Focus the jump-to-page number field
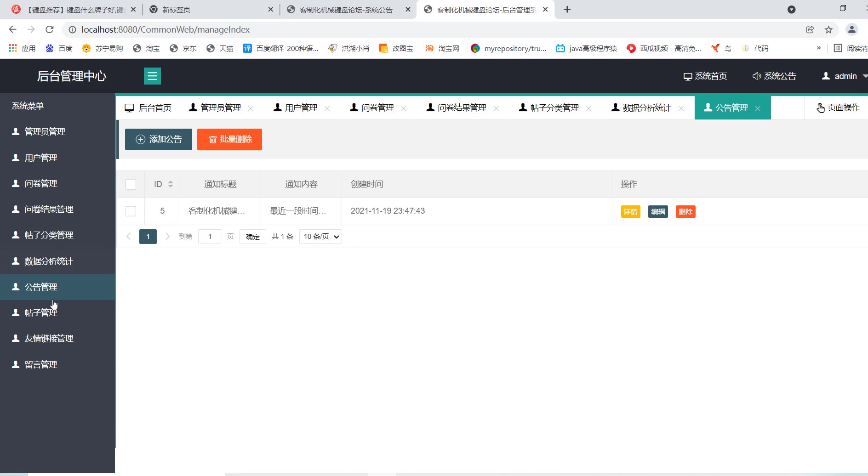868x476 pixels. (x=210, y=237)
